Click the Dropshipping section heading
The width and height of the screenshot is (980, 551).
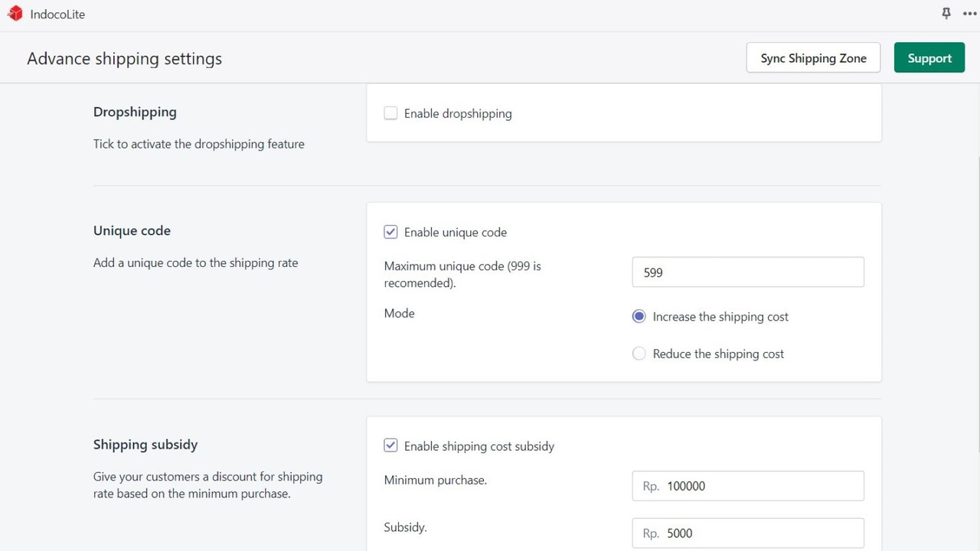coord(135,112)
